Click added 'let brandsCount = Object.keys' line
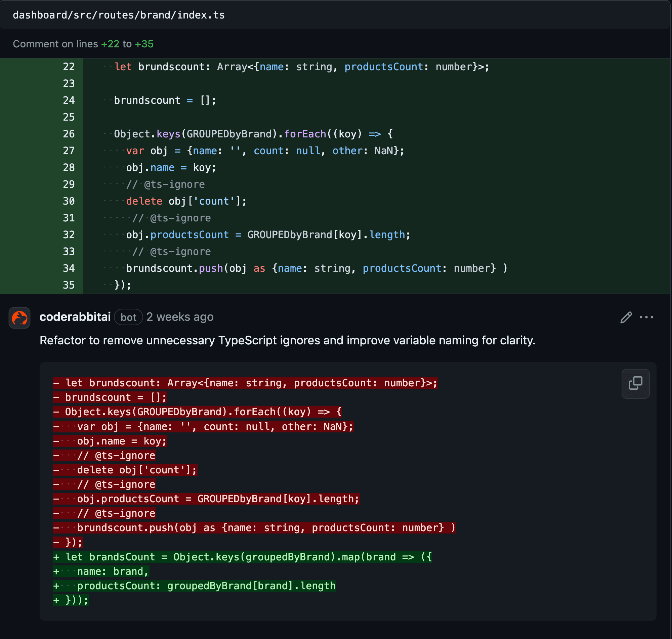This screenshot has height=639, width=672. [x=243, y=557]
